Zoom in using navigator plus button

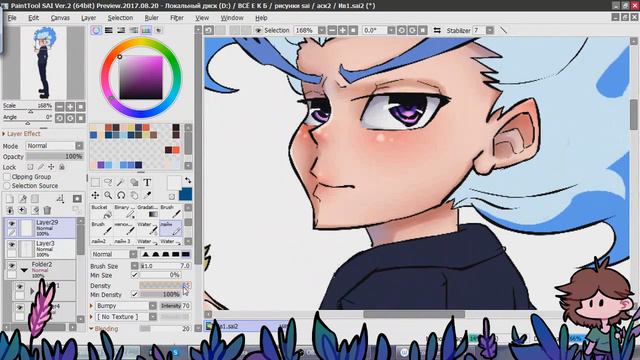coord(70,107)
